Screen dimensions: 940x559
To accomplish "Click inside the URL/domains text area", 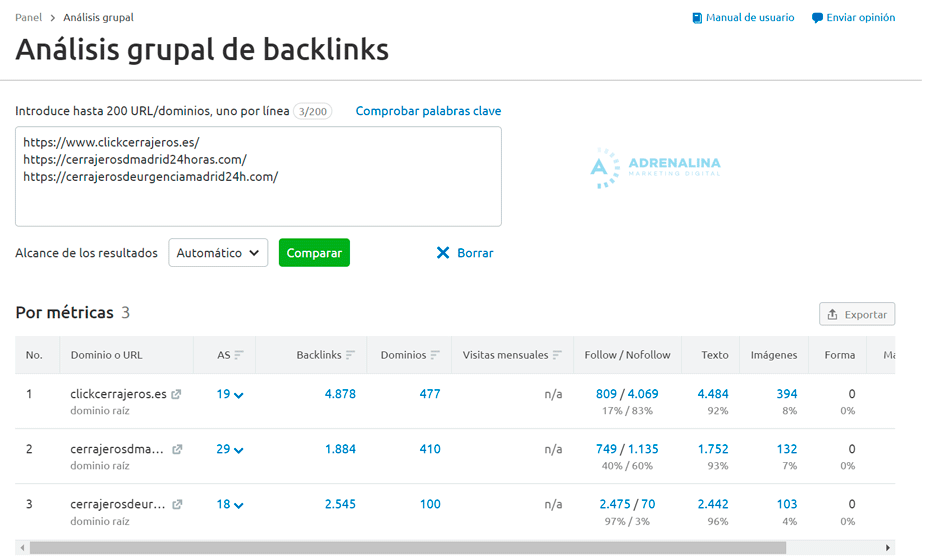I will pyautogui.click(x=258, y=176).
